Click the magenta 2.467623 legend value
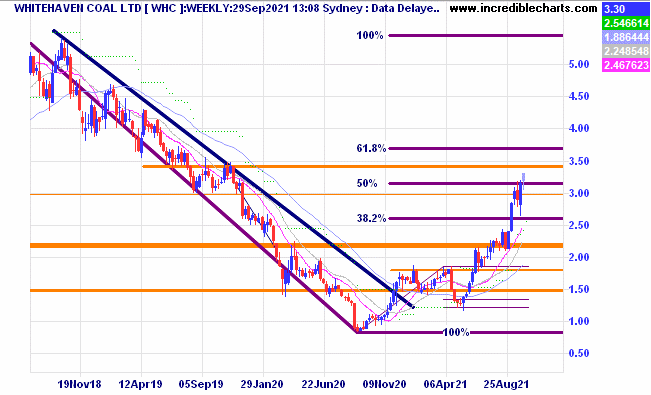This screenshot has width=651, height=395. 626,65
